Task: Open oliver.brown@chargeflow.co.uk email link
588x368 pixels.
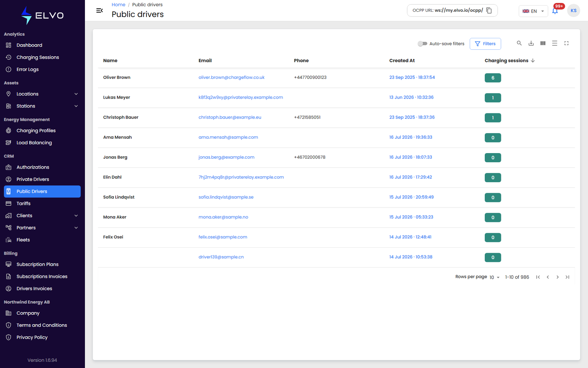Action: tap(232, 78)
